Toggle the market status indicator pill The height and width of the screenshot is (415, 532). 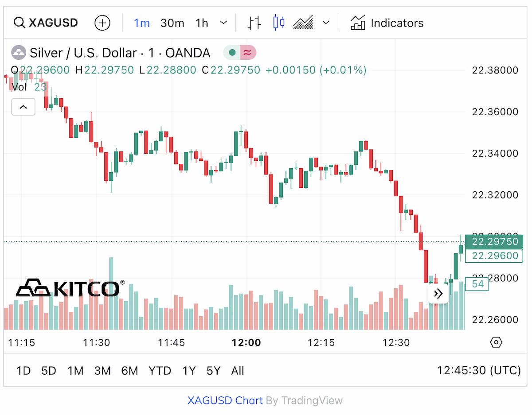tap(239, 53)
